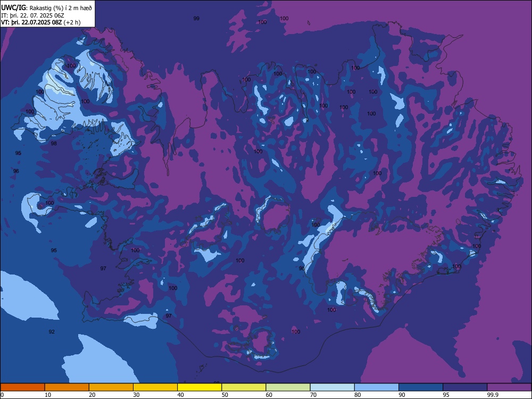Click the humidity value 96 on the map
Viewport: 532px width, 399px height.
coord(16,171)
